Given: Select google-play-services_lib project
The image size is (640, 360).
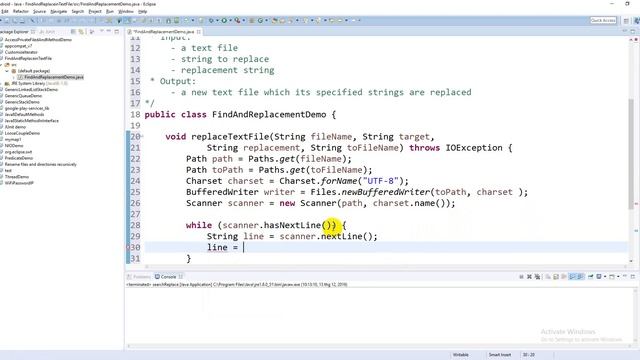Looking at the screenshot, I should (x=27, y=108).
